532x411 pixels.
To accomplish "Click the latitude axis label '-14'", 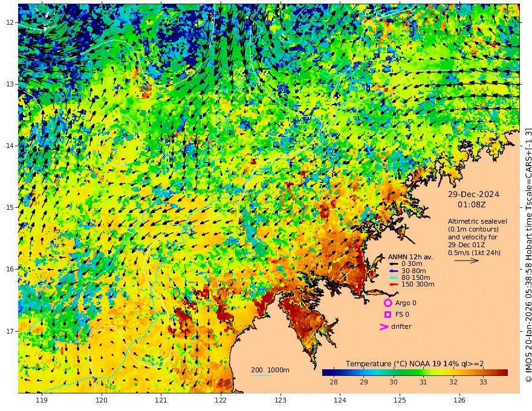I will click(x=9, y=146).
